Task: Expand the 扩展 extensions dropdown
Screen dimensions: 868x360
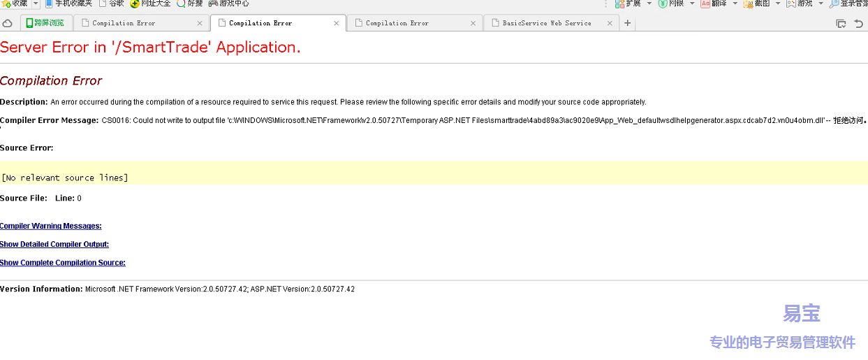Action: [x=649, y=3]
